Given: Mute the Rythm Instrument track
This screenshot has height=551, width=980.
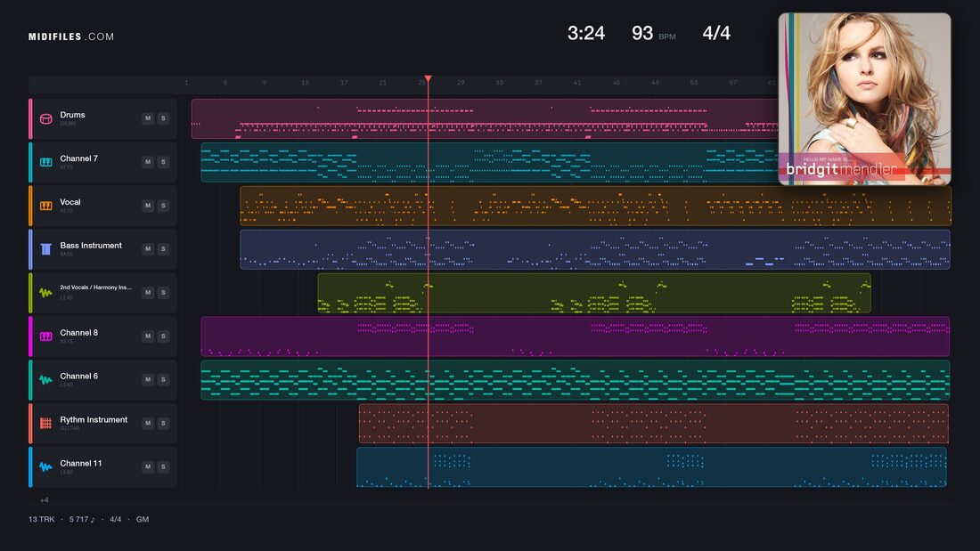Looking at the screenshot, I should pos(148,423).
